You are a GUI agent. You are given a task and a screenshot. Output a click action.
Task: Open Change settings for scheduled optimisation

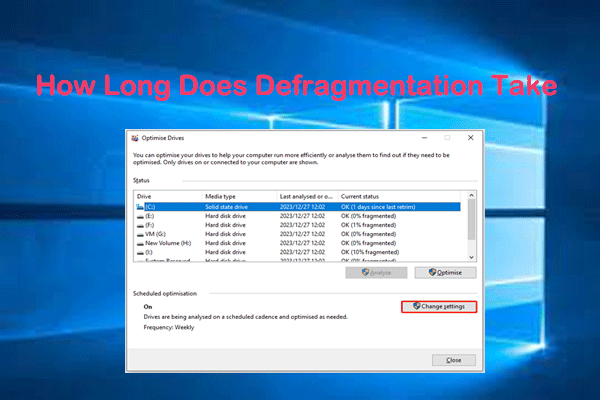point(438,306)
